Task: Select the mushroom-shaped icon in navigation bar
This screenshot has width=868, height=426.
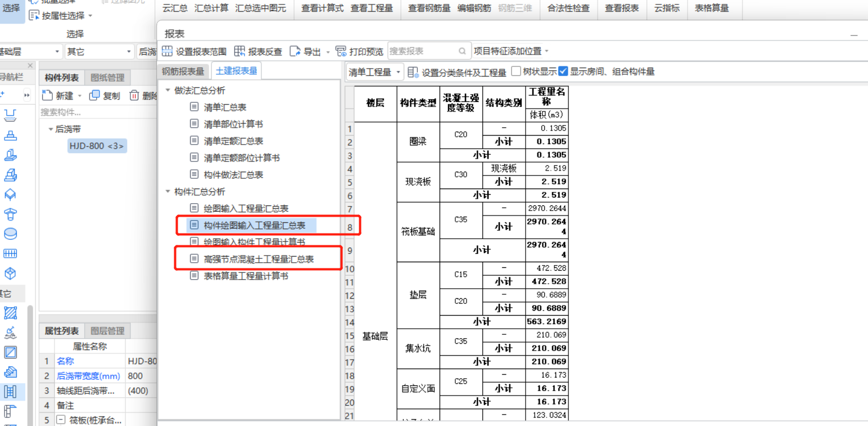Action: pos(10,214)
